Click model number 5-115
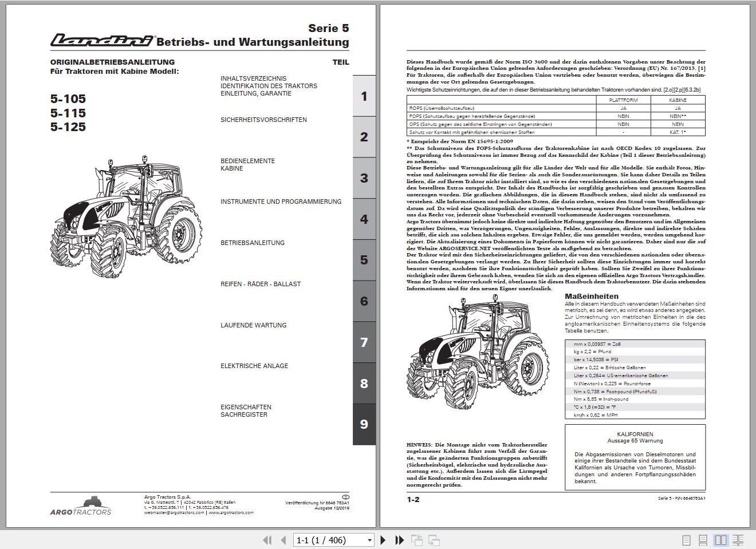The width and height of the screenshot is (756, 549). (68, 113)
